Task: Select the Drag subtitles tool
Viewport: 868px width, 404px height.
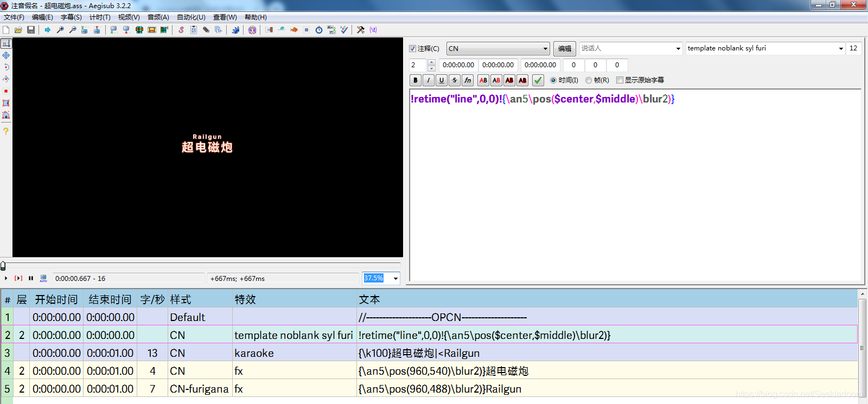Action: [6, 55]
